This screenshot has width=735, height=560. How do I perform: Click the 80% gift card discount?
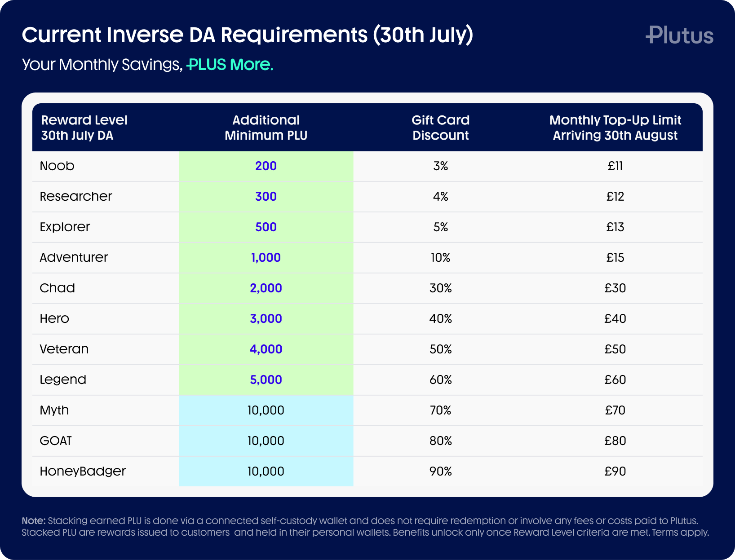[x=441, y=441]
